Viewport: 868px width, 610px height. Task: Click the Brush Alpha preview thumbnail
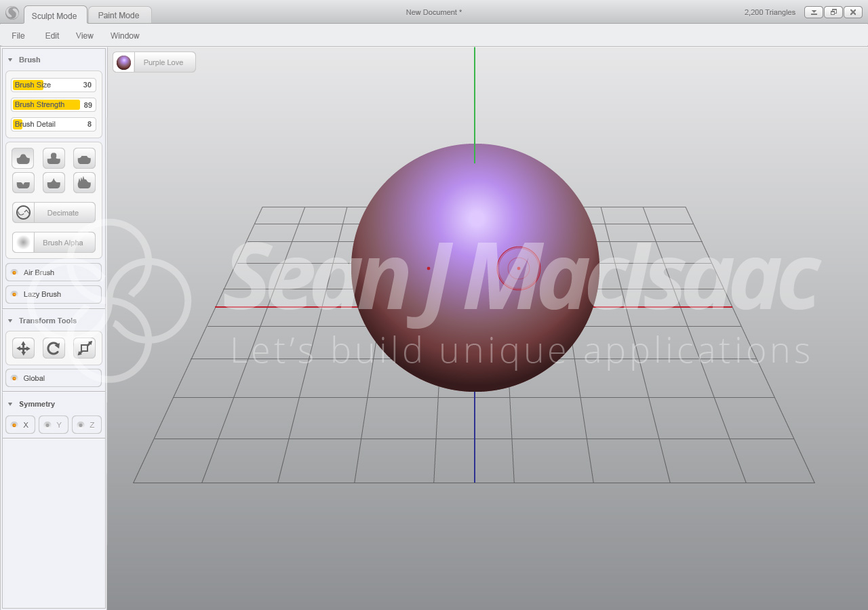click(23, 243)
